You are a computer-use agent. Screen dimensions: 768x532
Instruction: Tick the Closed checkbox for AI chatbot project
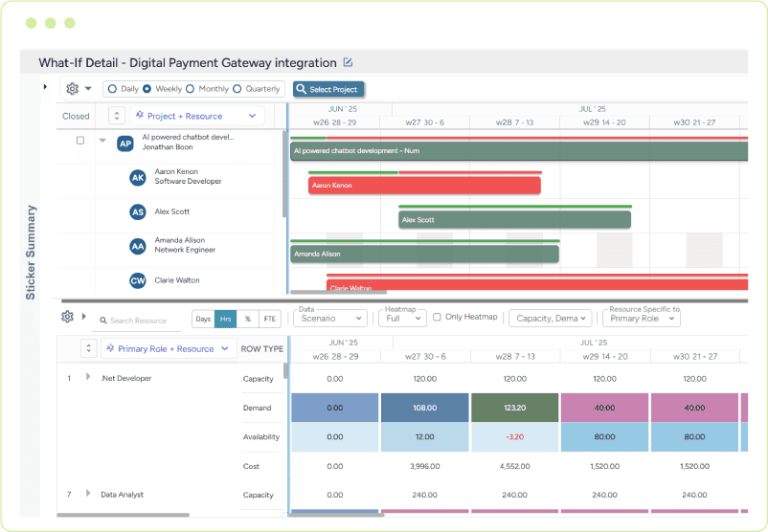[x=80, y=141]
